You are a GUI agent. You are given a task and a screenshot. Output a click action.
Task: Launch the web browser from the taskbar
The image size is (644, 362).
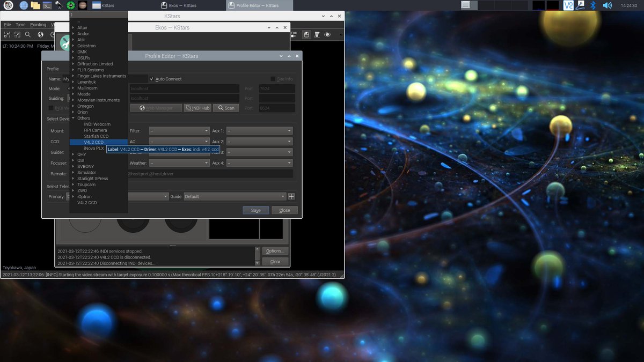[x=24, y=5]
